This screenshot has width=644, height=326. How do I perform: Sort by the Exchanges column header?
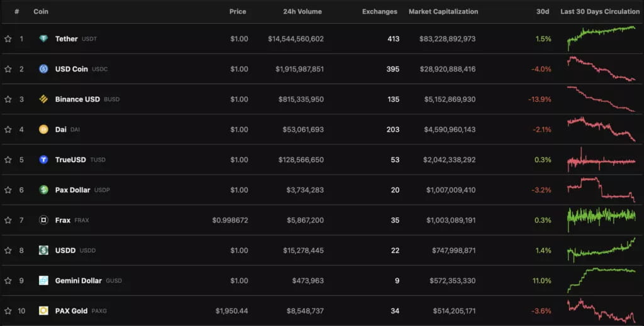380,11
